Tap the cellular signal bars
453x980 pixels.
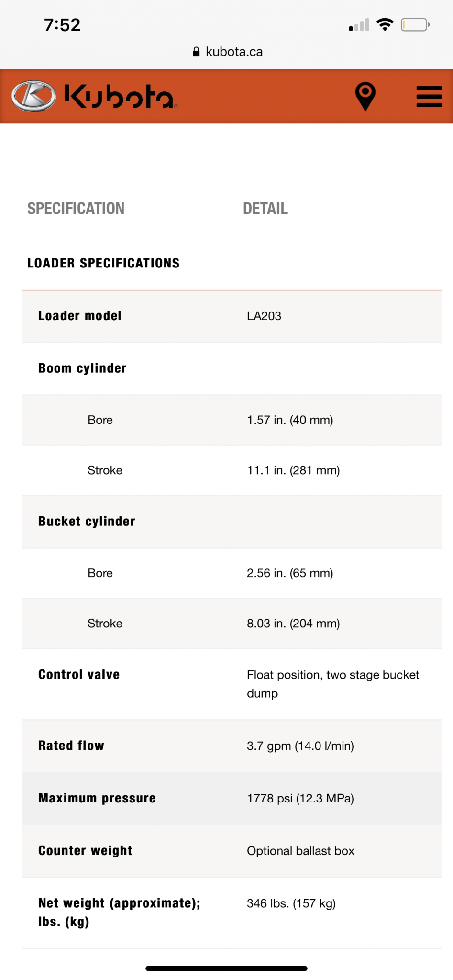[359, 25]
